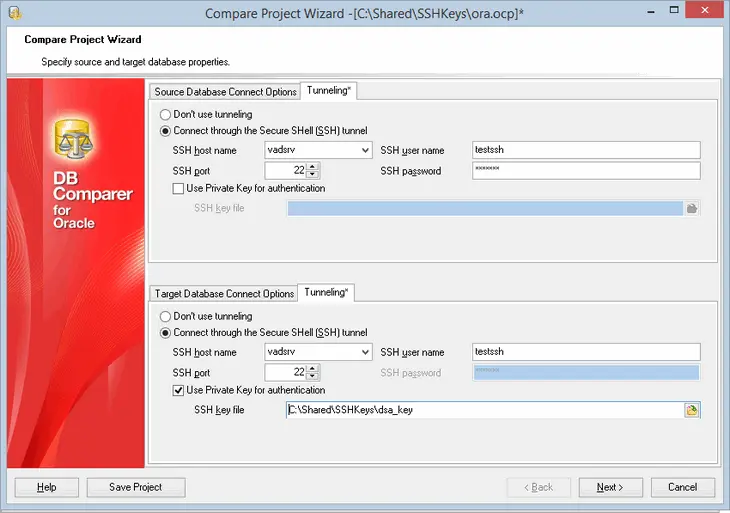This screenshot has height=513, width=730.
Task: Click disabled source SSH key file field
Action: [x=485, y=209]
